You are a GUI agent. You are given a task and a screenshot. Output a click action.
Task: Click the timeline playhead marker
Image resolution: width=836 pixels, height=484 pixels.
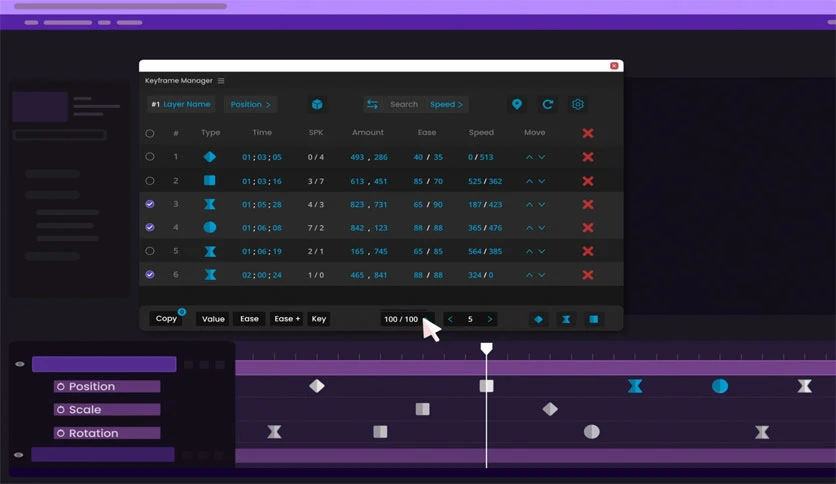coord(486,349)
